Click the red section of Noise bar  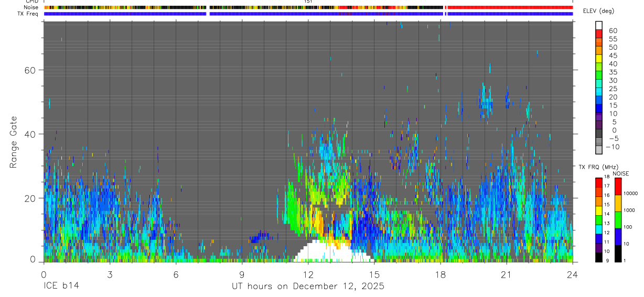tap(510, 7)
